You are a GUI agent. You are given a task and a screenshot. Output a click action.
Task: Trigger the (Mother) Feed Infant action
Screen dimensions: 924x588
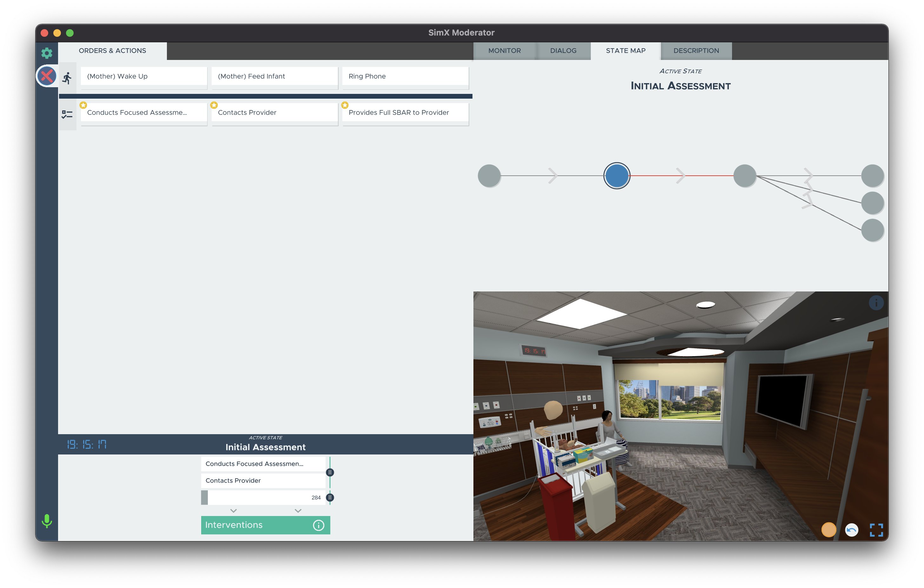click(x=274, y=76)
